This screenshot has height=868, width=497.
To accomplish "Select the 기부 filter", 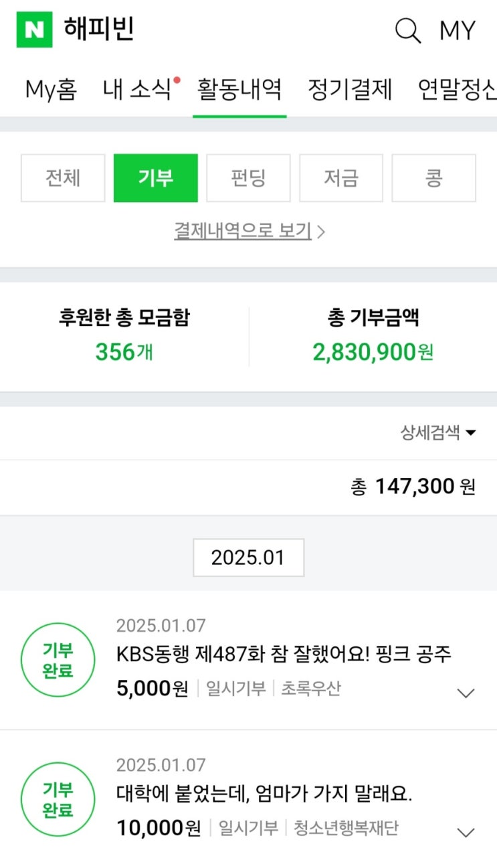I will tap(155, 178).
